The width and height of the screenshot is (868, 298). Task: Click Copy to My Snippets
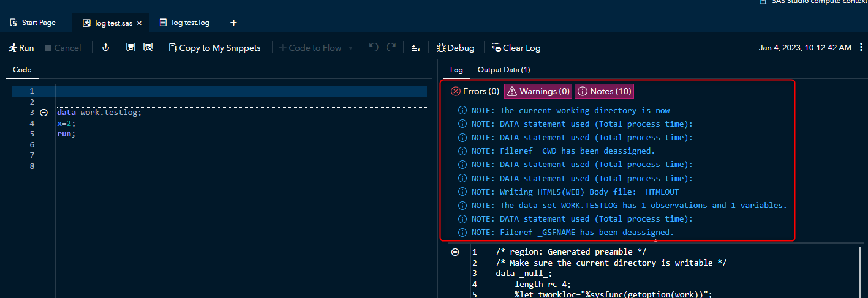pyautogui.click(x=214, y=48)
